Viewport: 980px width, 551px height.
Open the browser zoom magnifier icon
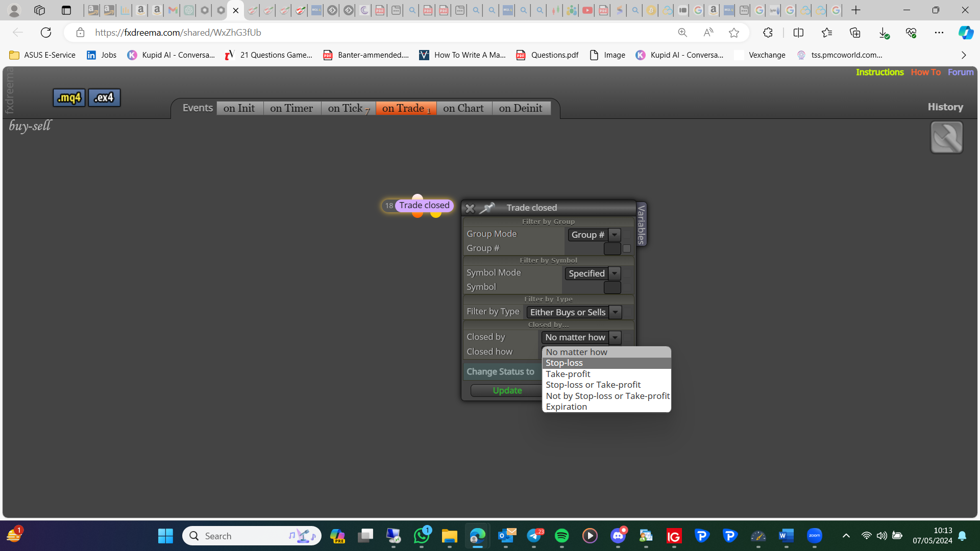point(682,33)
